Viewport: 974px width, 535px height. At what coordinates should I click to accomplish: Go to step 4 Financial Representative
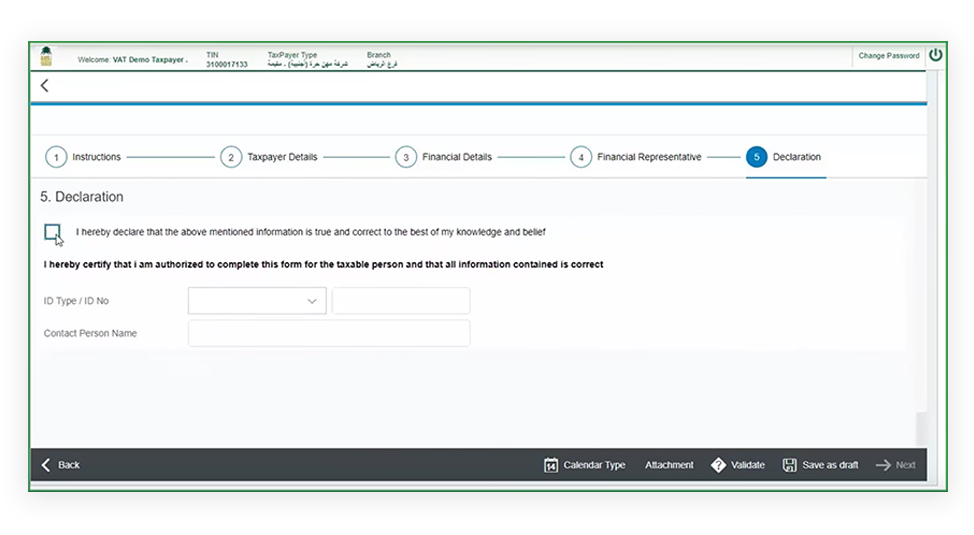click(x=636, y=157)
